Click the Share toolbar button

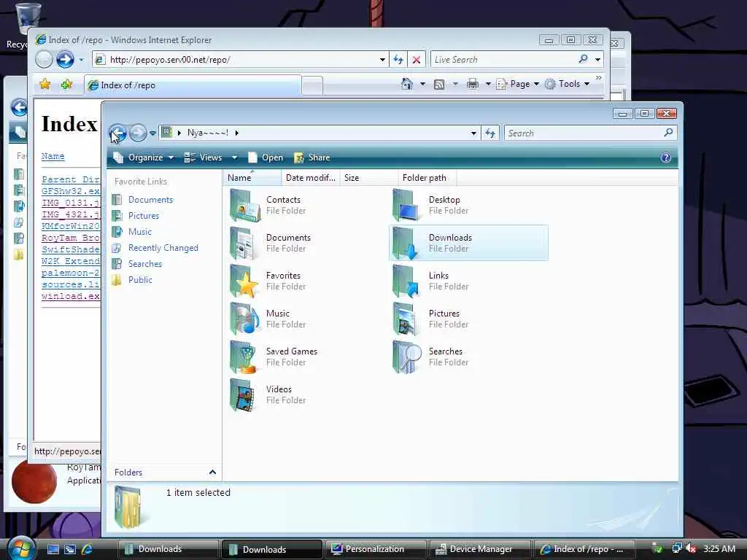312,157
